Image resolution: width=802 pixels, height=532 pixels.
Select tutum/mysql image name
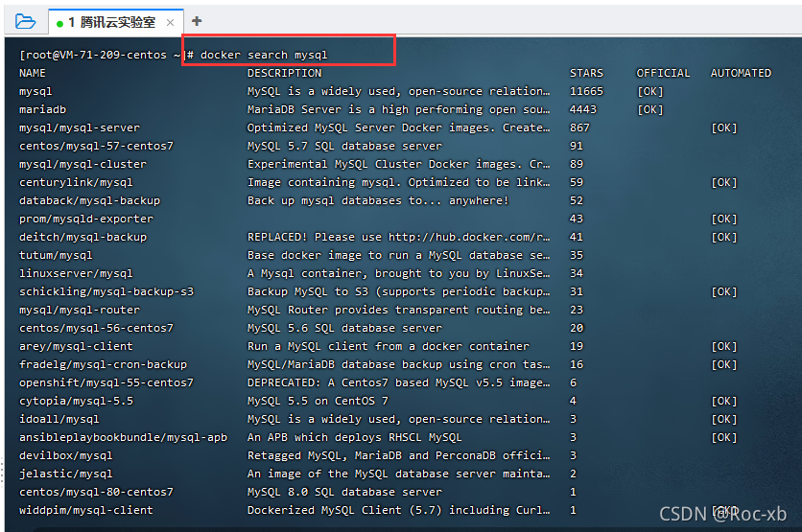coord(56,255)
